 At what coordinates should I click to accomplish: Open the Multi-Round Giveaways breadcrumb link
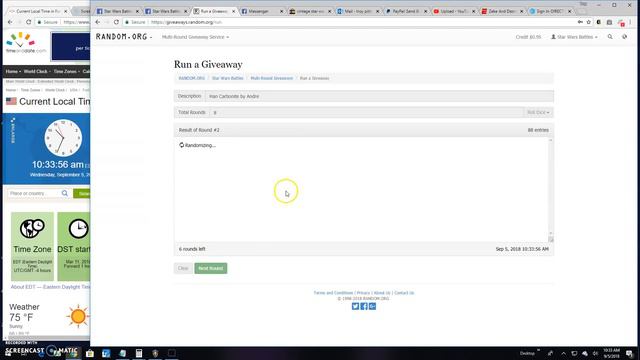(x=271, y=78)
